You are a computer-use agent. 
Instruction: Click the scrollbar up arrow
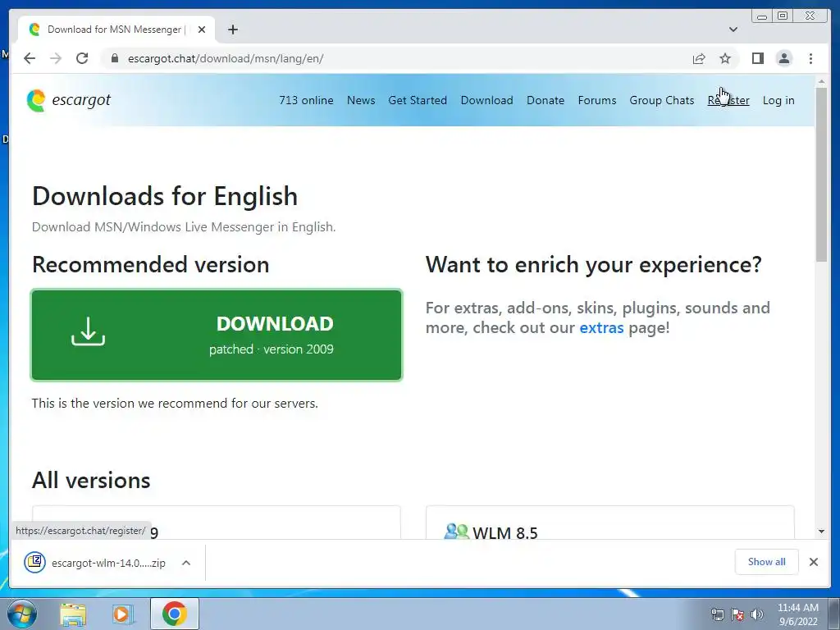pyautogui.click(x=821, y=81)
